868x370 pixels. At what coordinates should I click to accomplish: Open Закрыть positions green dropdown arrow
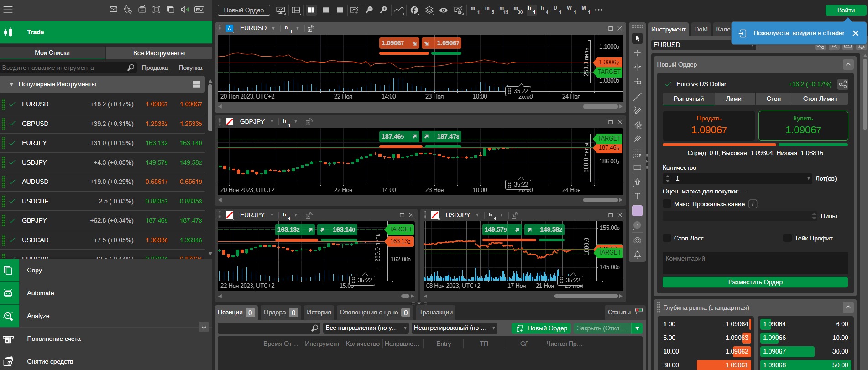tap(637, 328)
